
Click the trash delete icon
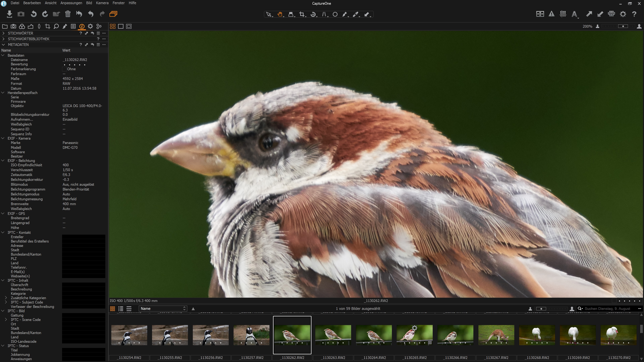click(x=67, y=14)
